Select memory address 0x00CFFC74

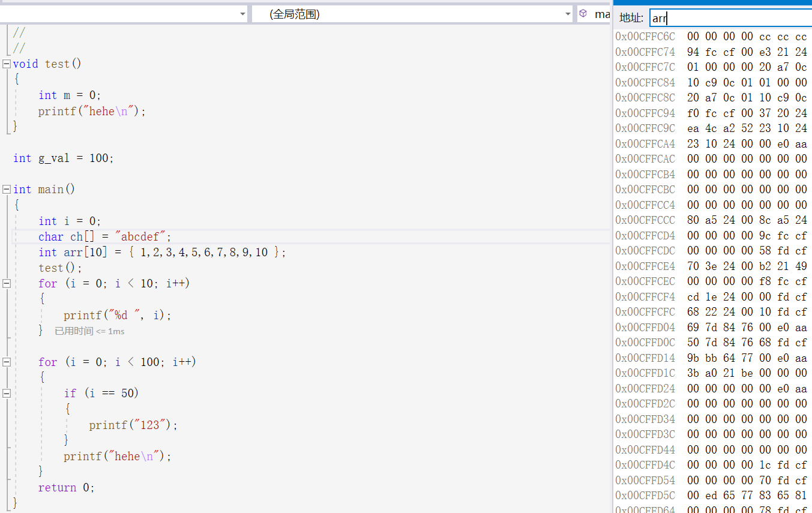645,52
